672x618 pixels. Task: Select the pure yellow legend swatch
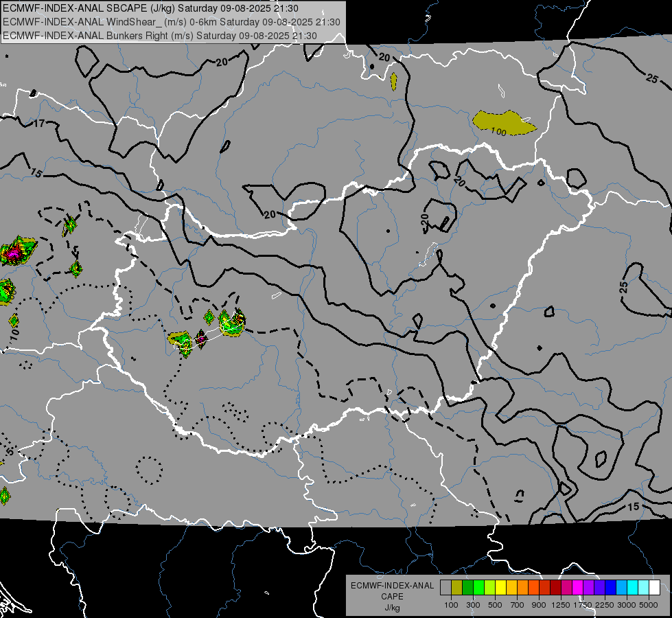[500, 587]
